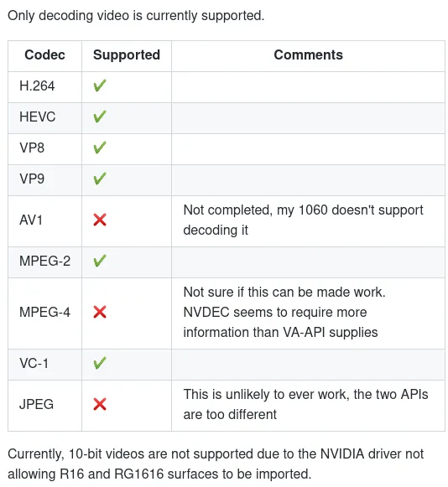This screenshot has width=448, height=487.
Task: Click the VP9 green checkmark
Action: (x=100, y=179)
